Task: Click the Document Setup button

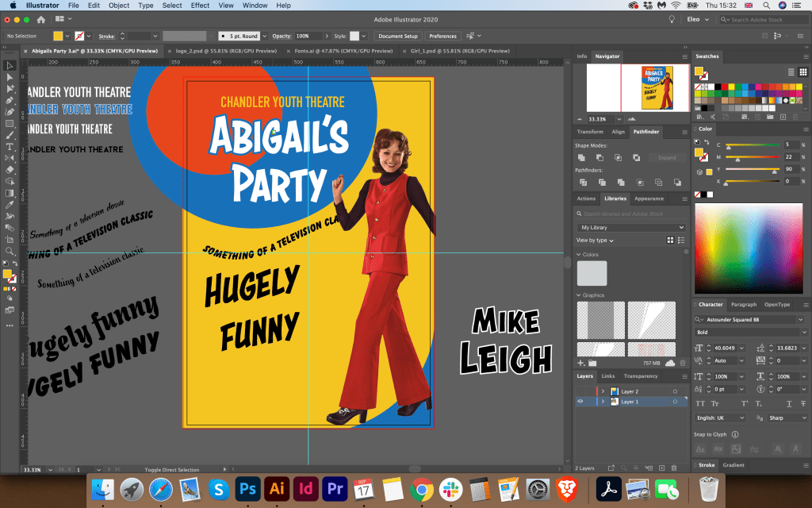Action: click(397, 36)
